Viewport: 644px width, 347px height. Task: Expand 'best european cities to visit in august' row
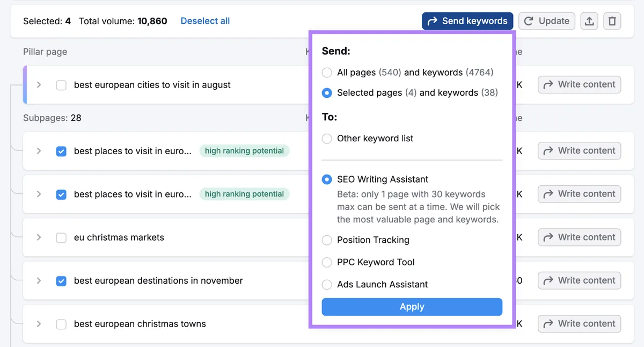pos(39,85)
